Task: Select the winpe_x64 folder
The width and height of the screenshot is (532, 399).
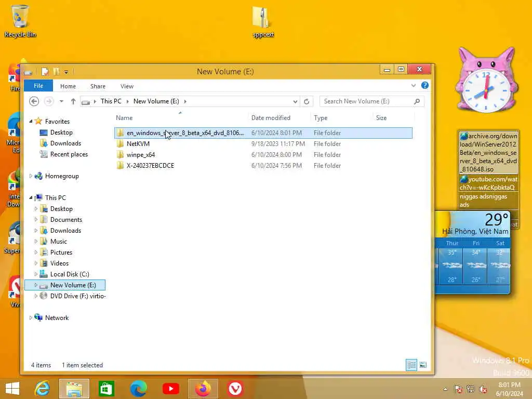Action: [263, 155]
